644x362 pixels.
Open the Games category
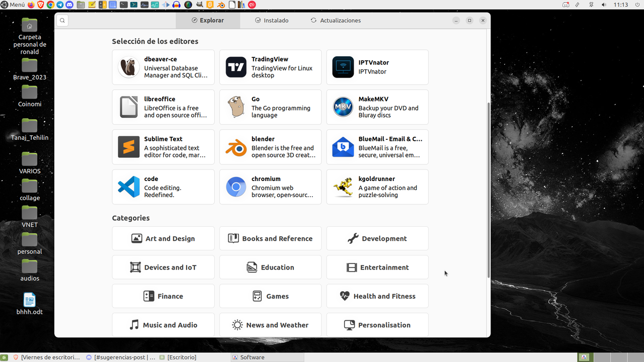coord(270,296)
